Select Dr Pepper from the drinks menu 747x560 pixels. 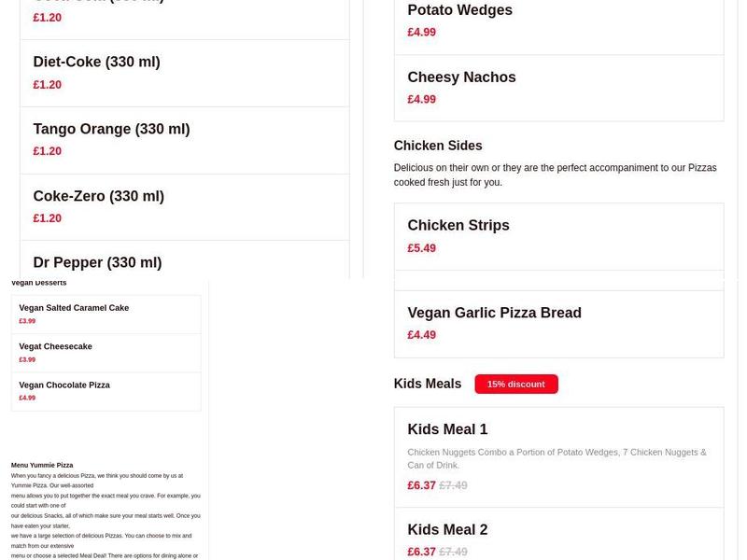[x=94, y=262]
